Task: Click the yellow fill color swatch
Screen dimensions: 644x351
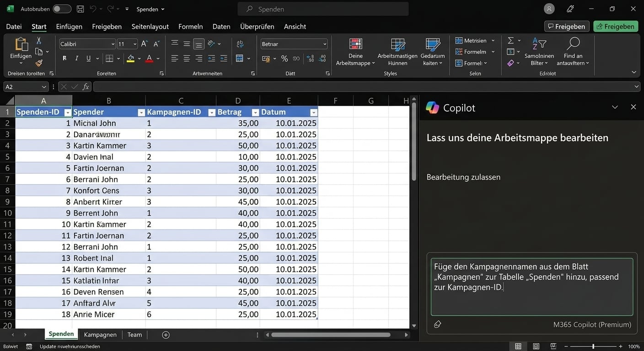Action: 131,58
